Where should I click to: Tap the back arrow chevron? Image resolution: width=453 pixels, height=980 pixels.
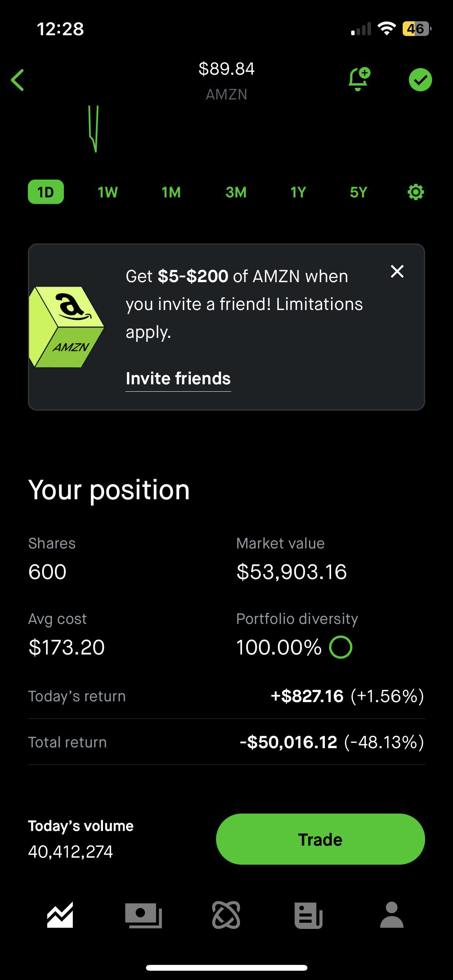point(18,80)
